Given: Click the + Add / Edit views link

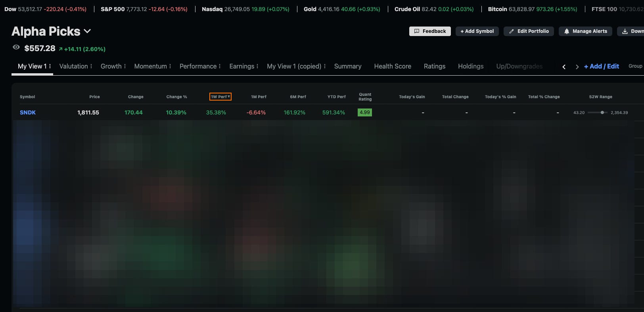Looking at the screenshot, I should pyautogui.click(x=602, y=66).
